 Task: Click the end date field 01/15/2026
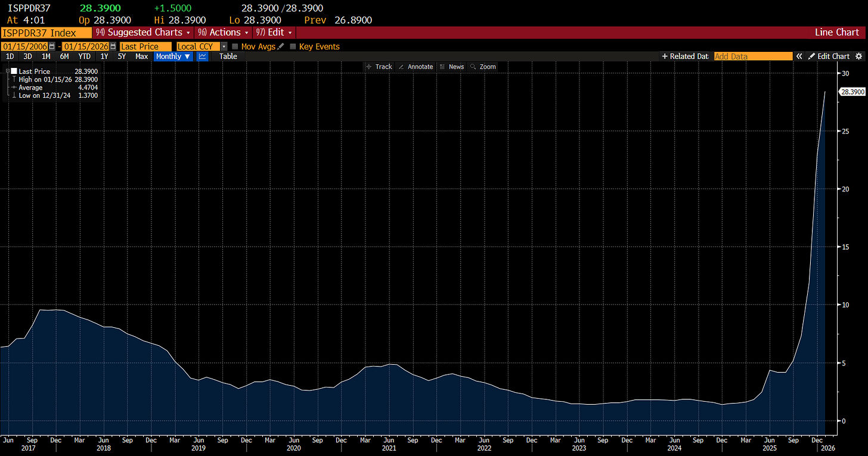point(85,46)
